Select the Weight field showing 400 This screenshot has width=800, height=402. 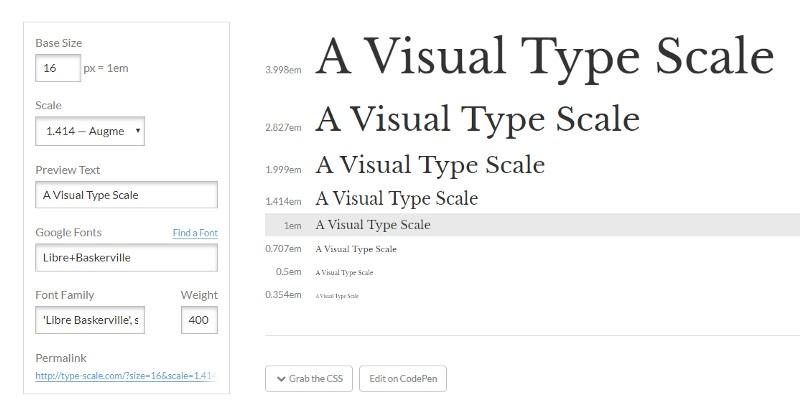(x=199, y=320)
